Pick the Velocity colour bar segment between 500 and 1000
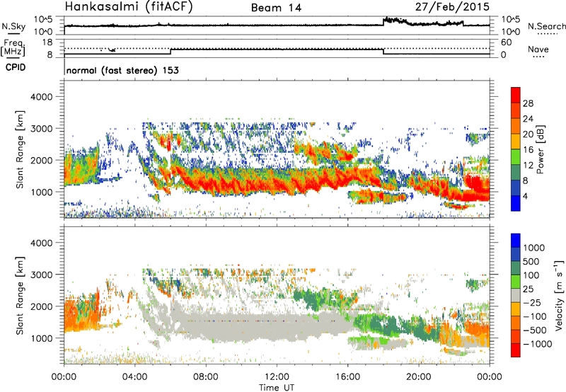 (x=516, y=254)
